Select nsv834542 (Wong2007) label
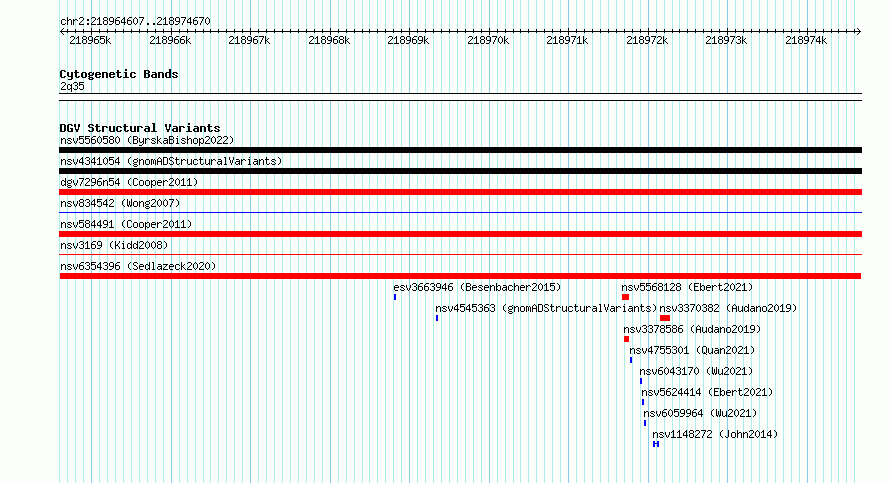Screen dimensions: 890x483 click(120, 203)
